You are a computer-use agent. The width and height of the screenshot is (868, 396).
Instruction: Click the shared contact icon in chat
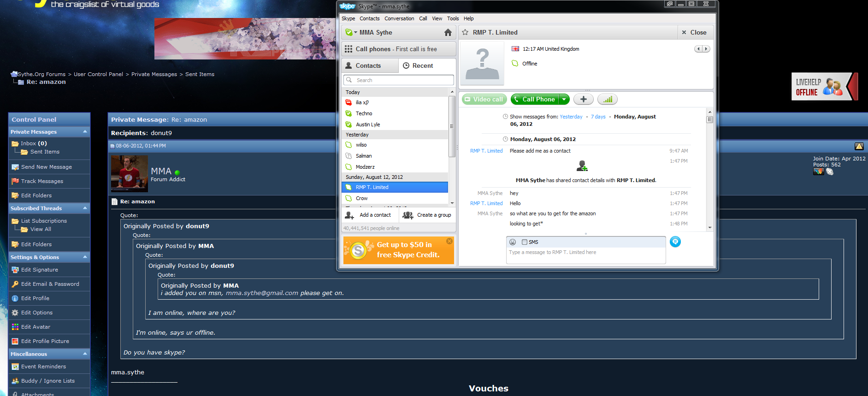[x=582, y=165]
